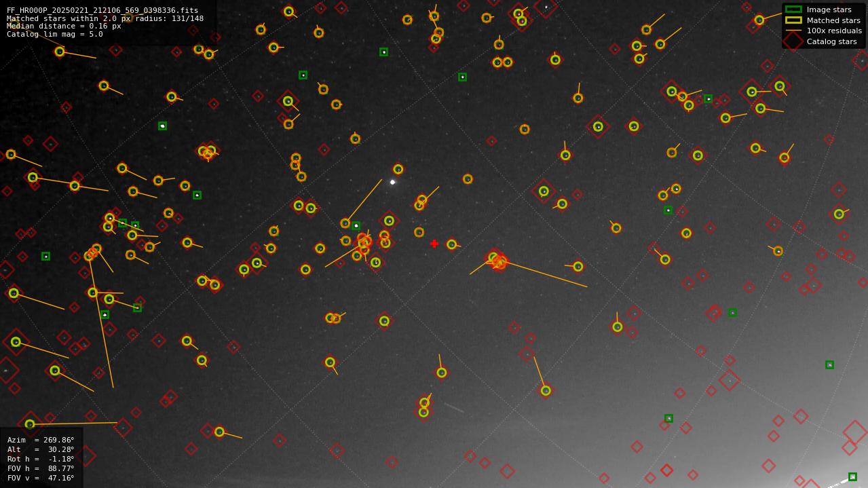Screen dimensions: 868x488
Task: Click the red cross at image center
Action: pos(434,244)
